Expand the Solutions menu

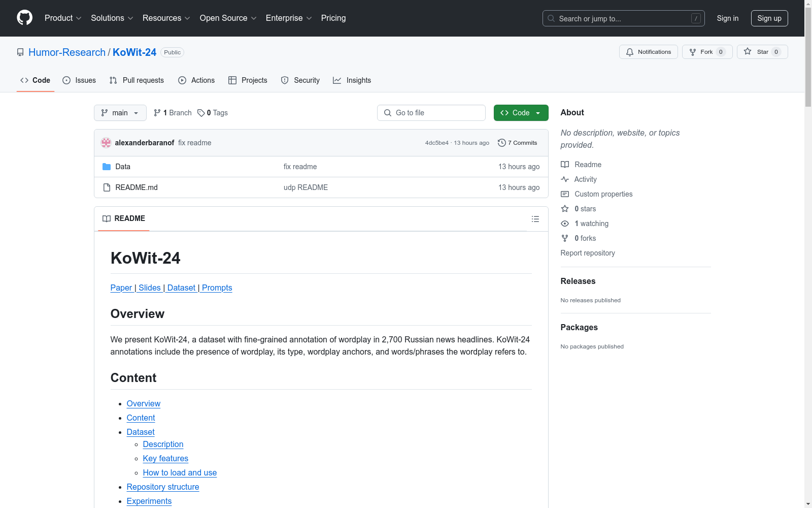coord(112,18)
